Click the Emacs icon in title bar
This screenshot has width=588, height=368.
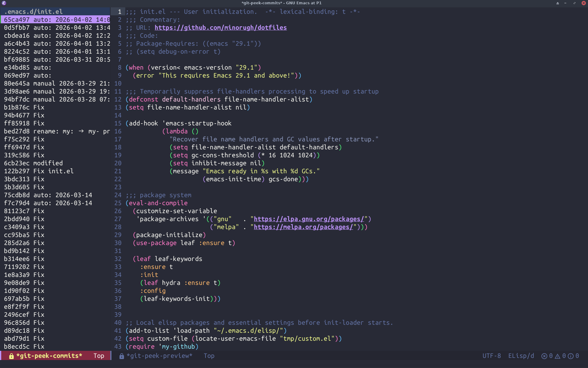(x=4, y=3)
